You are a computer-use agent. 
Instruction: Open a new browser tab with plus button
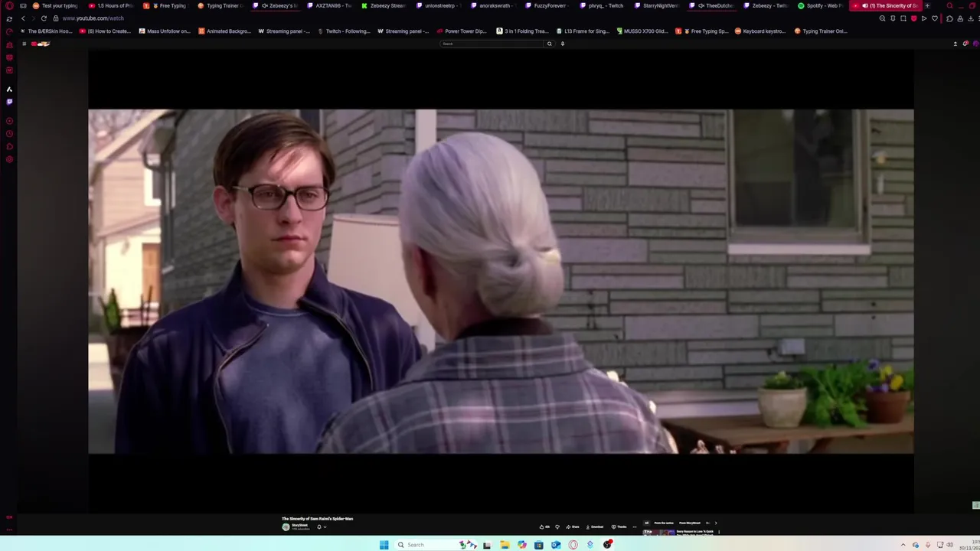pos(927,5)
